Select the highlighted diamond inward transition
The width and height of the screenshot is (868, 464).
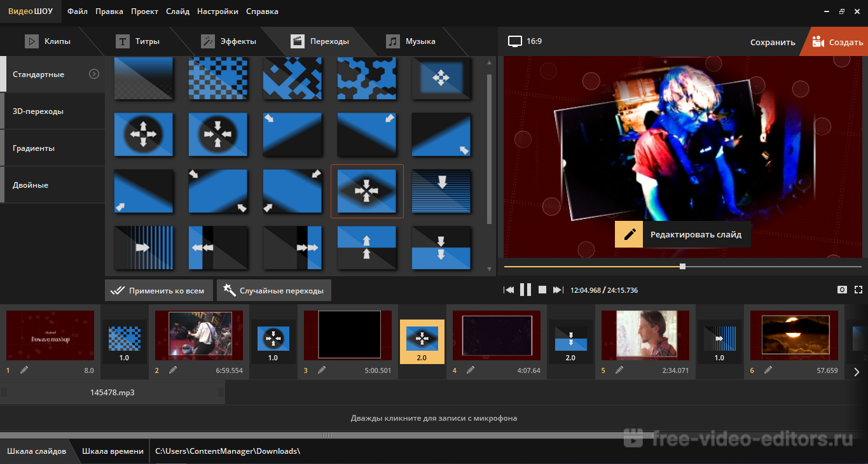click(367, 191)
